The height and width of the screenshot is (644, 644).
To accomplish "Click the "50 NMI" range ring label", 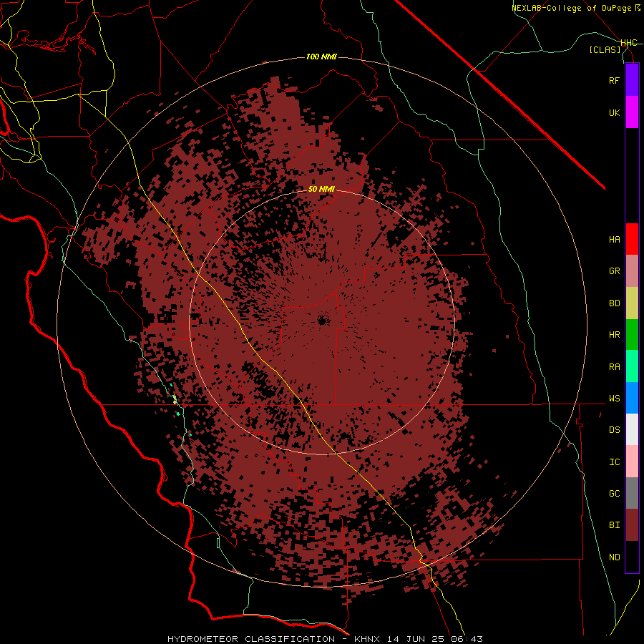I will point(321,189).
